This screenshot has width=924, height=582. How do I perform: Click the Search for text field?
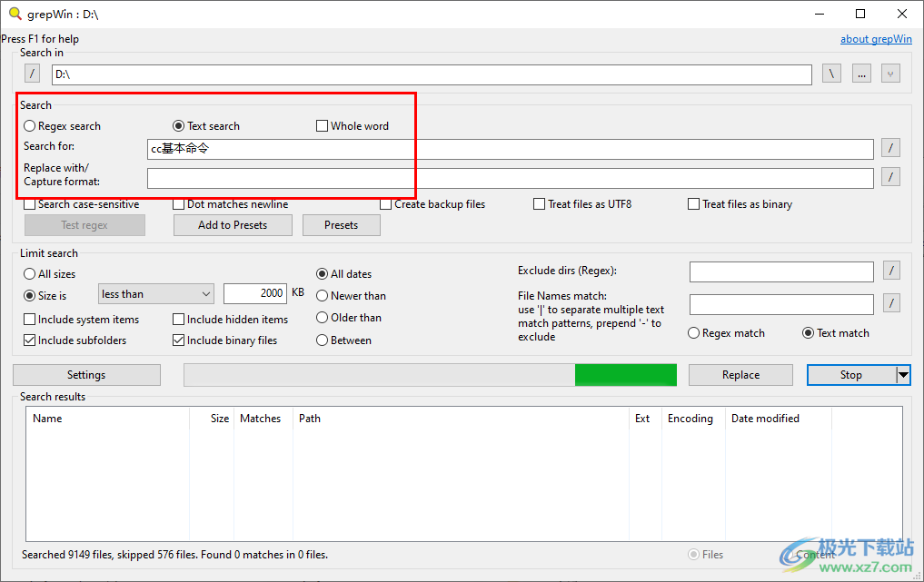[x=511, y=149]
